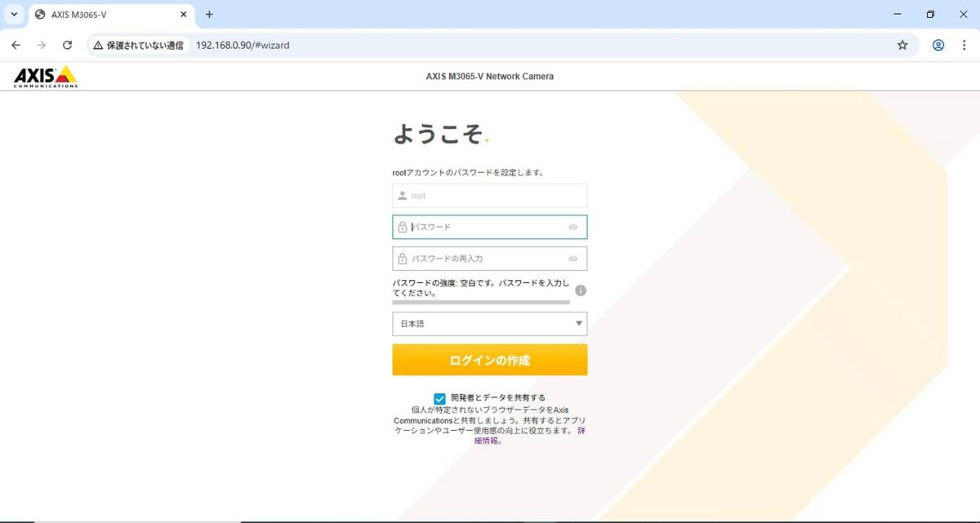Image resolution: width=980 pixels, height=523 pixels.
Task: Minimize the Chrome window
Action: (x=898, y=15)
